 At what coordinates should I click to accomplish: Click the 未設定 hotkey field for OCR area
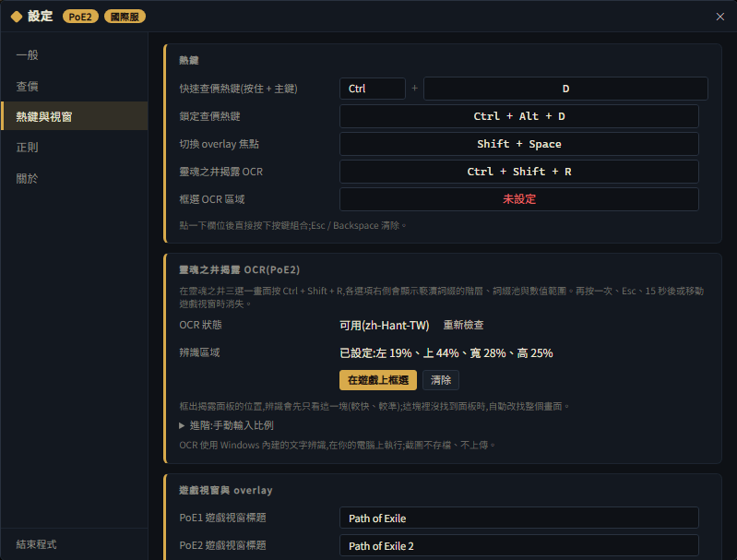(519, 199)
